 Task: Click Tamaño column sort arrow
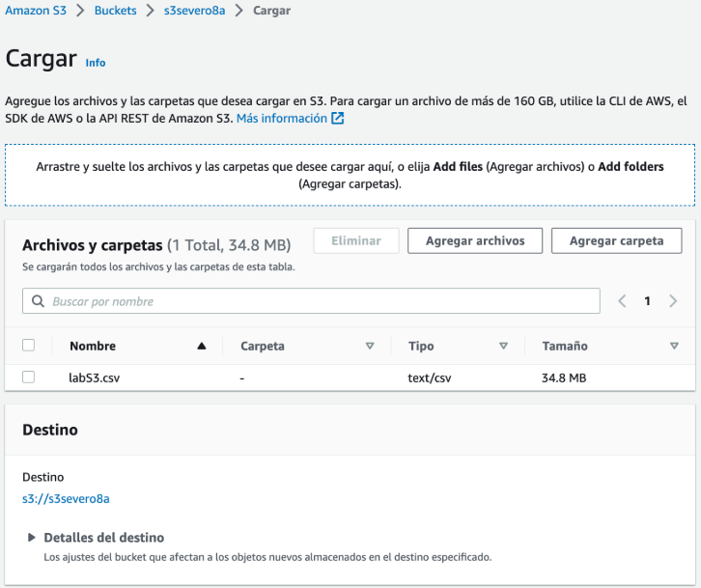coord(674,346)
